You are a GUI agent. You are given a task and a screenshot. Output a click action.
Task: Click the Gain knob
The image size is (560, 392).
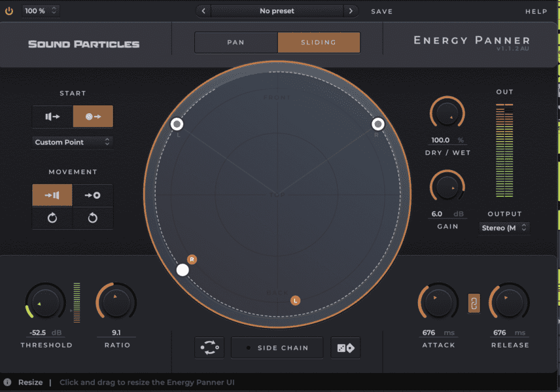[x=447, y=187]
